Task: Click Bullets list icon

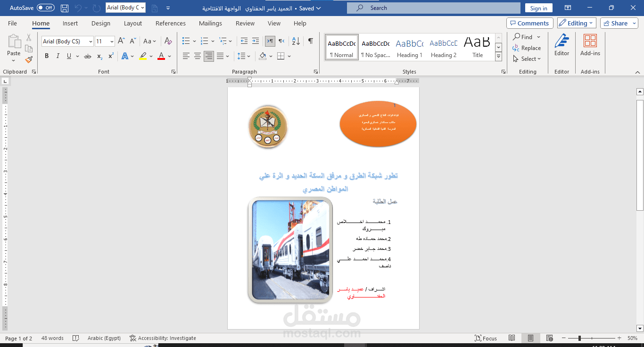Action: pos(186,41)
